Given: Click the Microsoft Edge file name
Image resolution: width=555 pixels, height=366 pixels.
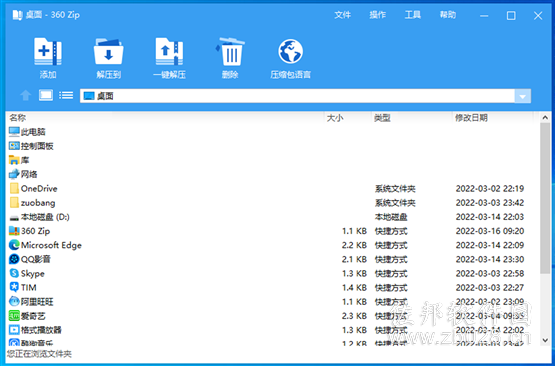Looking at the screenshot, I should point(51,245).
